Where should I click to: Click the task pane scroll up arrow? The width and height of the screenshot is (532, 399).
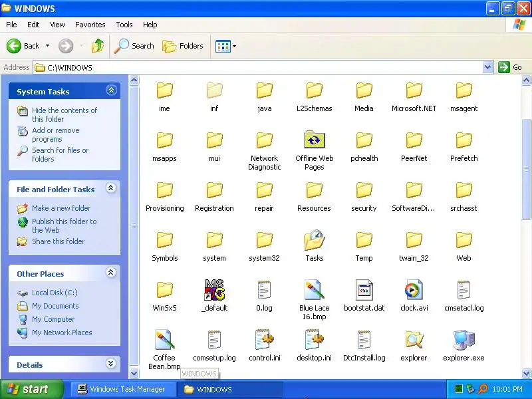tap(134, 80)
